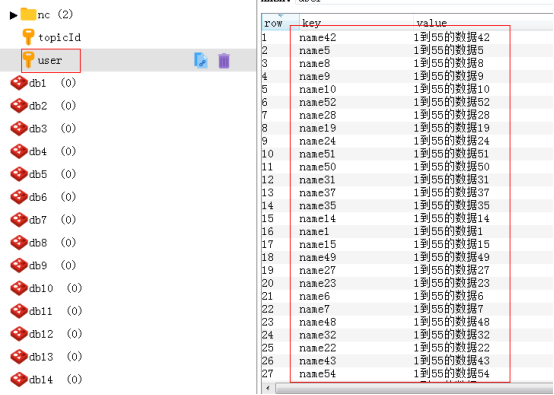The width and height of the screenshot is (554, 395).
Task: Open the db10 database icon
Action: click(x=19, y=288)
